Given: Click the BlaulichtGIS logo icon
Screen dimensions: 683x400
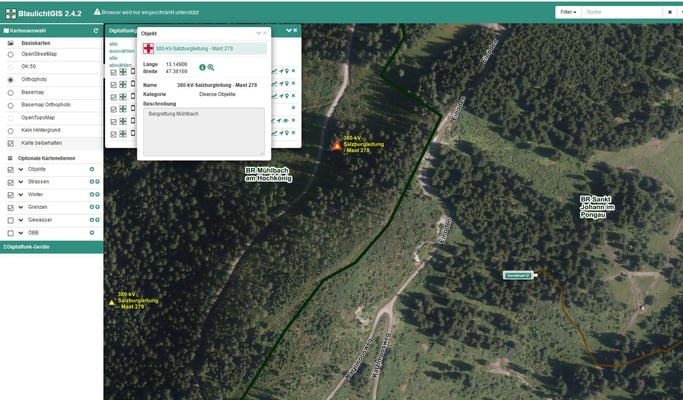Looking at the screenshot, I should 10,13.
